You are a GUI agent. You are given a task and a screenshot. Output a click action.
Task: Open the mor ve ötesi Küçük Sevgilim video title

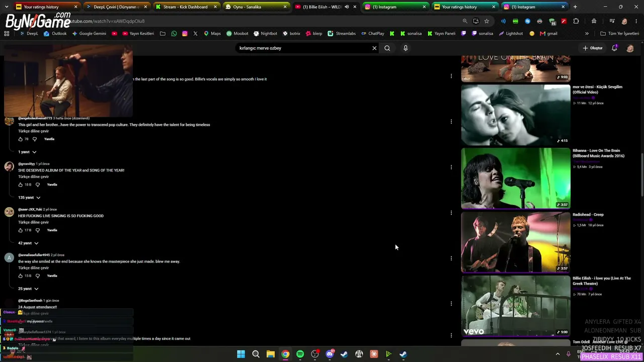pos(597,89)
